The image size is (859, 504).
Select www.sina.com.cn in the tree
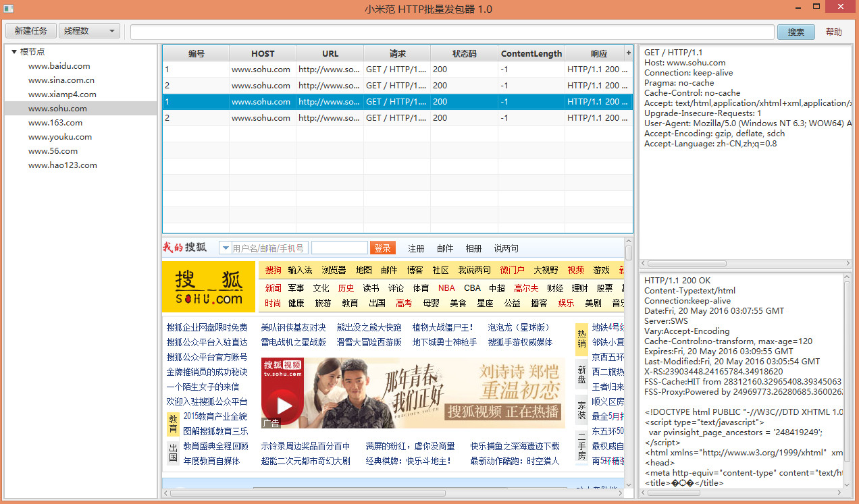point(61,80)
